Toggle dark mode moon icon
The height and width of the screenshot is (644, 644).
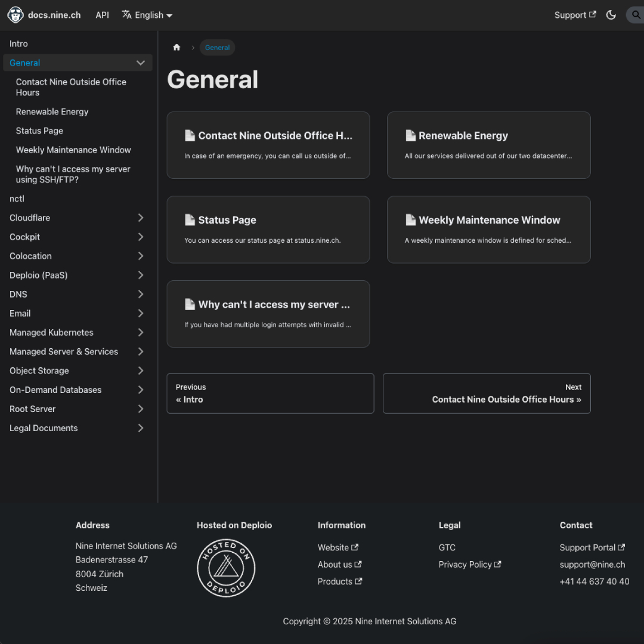click(611, 15)
